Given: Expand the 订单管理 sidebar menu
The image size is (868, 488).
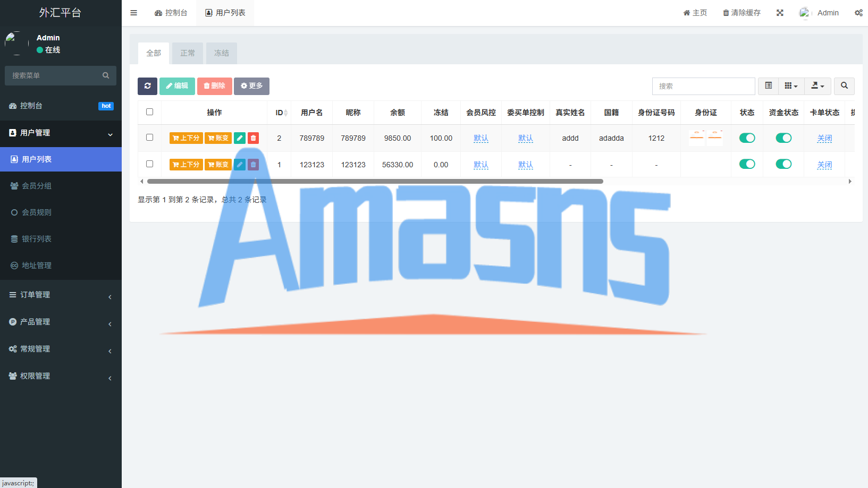Looking at the screenshot, I should (x=61, y=295).
